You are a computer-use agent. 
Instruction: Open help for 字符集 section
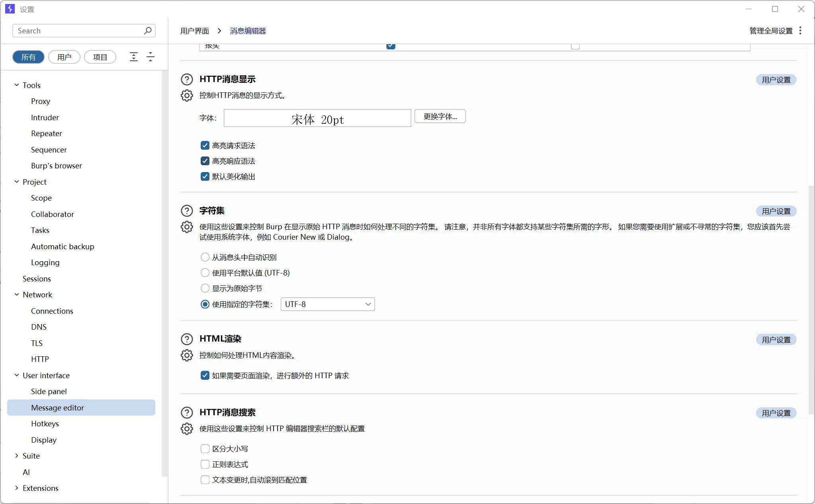187,211
